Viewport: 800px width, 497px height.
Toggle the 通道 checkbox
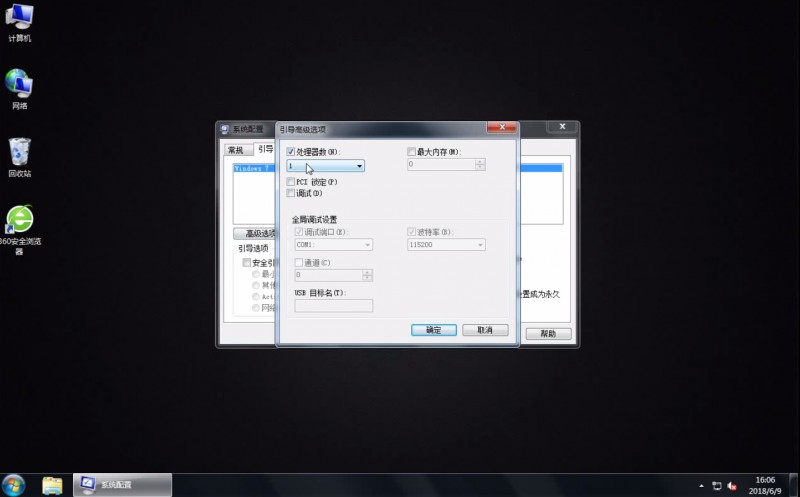click(x=299, y=262)
